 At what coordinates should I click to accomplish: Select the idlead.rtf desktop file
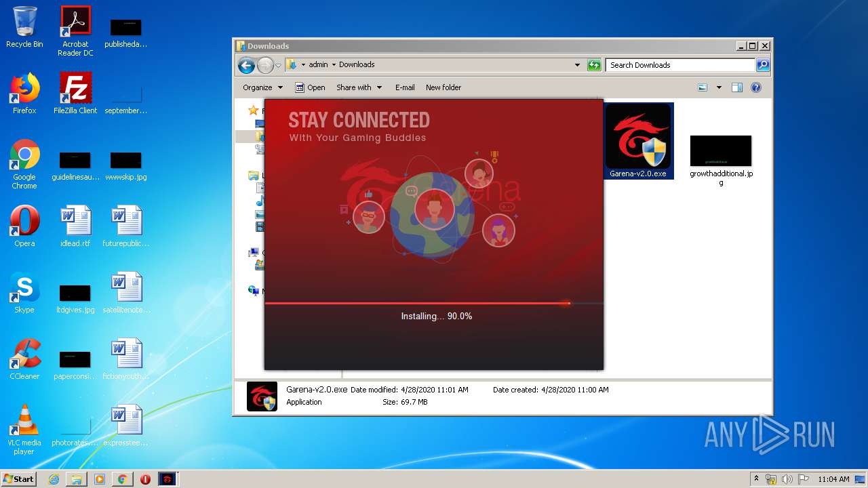(x=75, y=226)
